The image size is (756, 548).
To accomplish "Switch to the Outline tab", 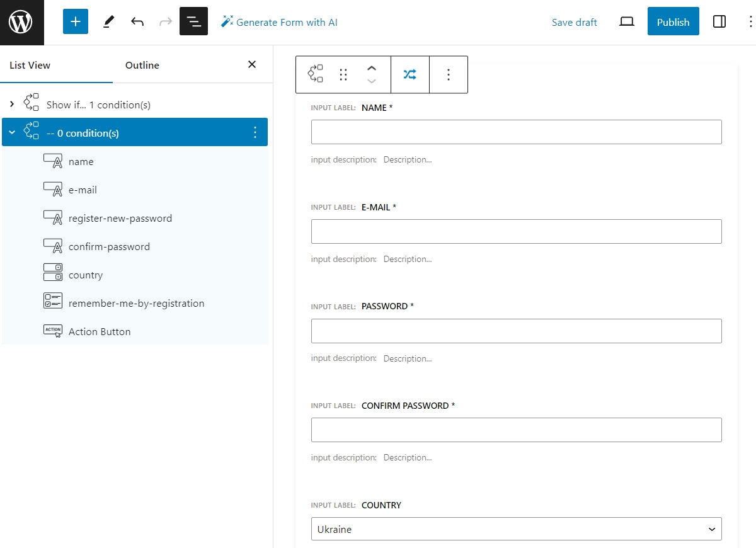I will [142, 66].
